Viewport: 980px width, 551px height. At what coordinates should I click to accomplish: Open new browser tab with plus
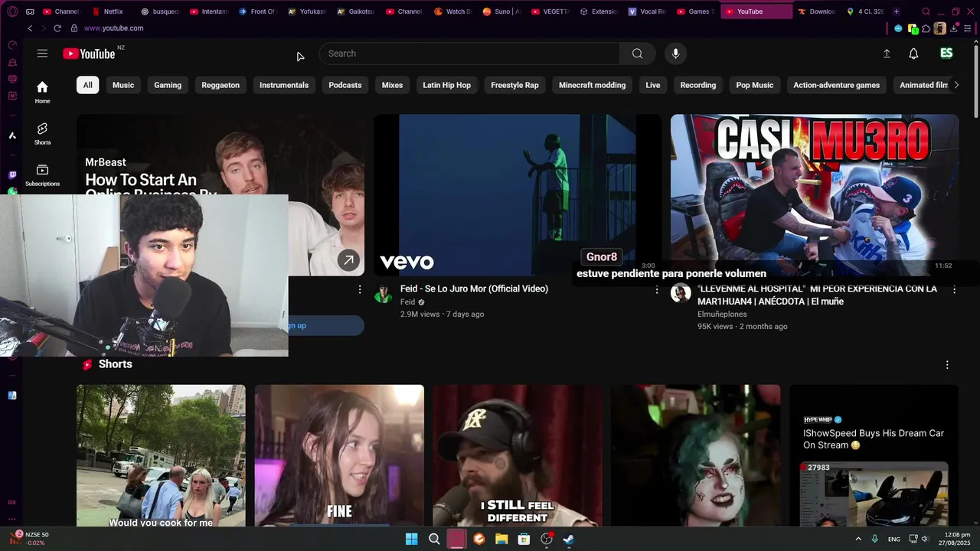pyautogui.click(x=897, y=11)
